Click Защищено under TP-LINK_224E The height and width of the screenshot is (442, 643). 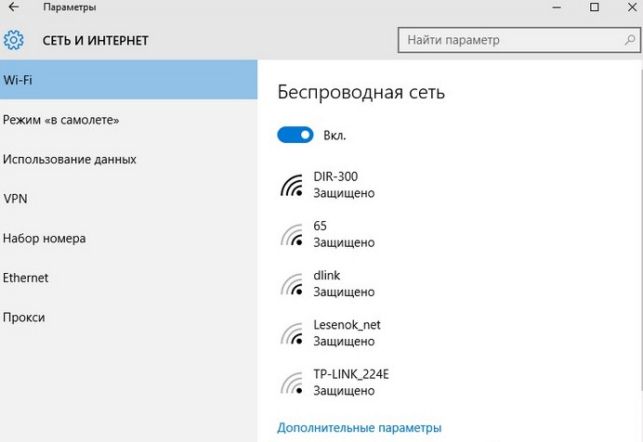(x=344, y=391)
